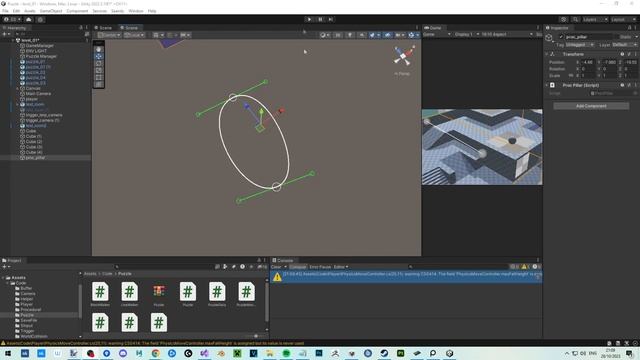
Task: Open the global Search magnifier icon
Action: (575, 19)
